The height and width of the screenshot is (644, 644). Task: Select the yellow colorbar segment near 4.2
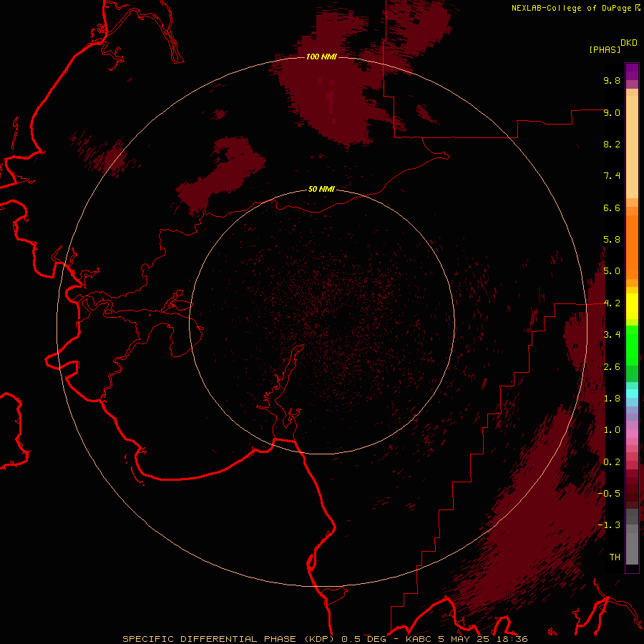tap(632, 306)
